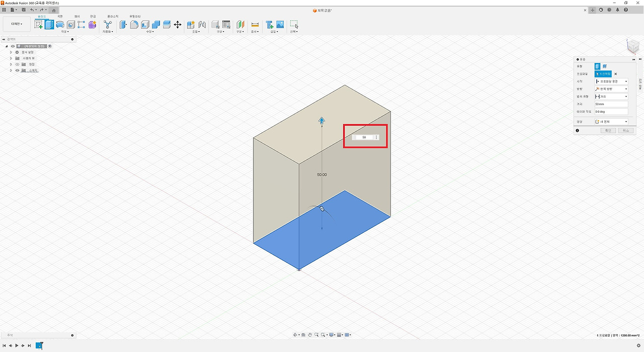Switch extrude 유형 to the surface option
Viewport: 644px width, 352px height.
(x=604, y=66)
